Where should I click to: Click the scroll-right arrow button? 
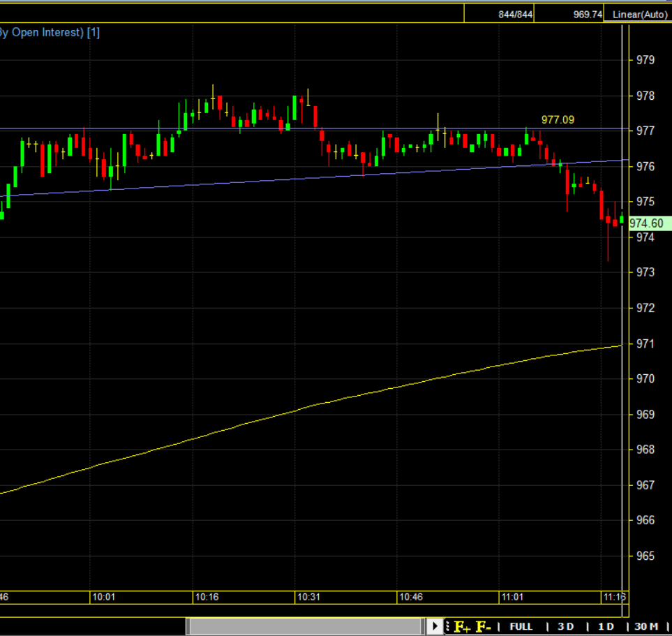pos(435,626)
